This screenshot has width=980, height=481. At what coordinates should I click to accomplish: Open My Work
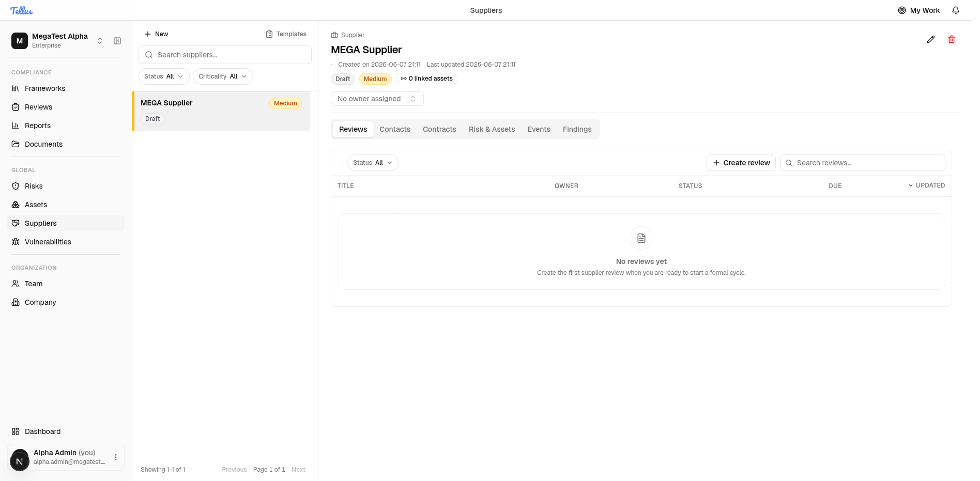919,10
